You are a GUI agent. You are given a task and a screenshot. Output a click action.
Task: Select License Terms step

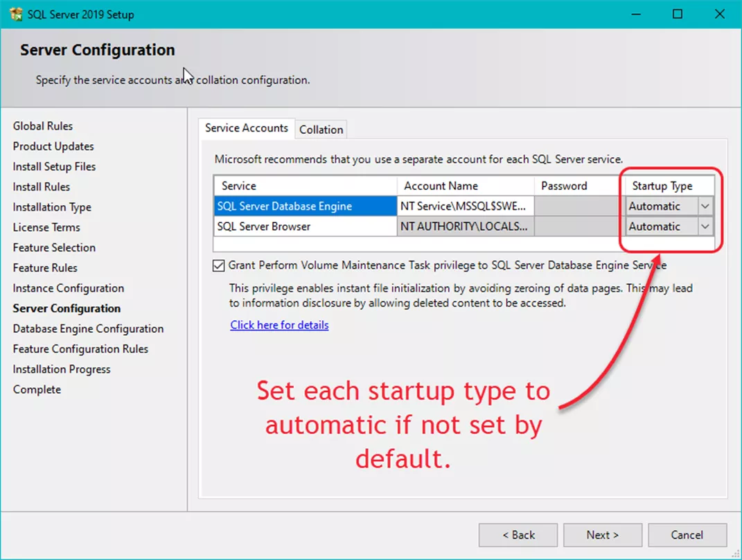pos(46,228)
